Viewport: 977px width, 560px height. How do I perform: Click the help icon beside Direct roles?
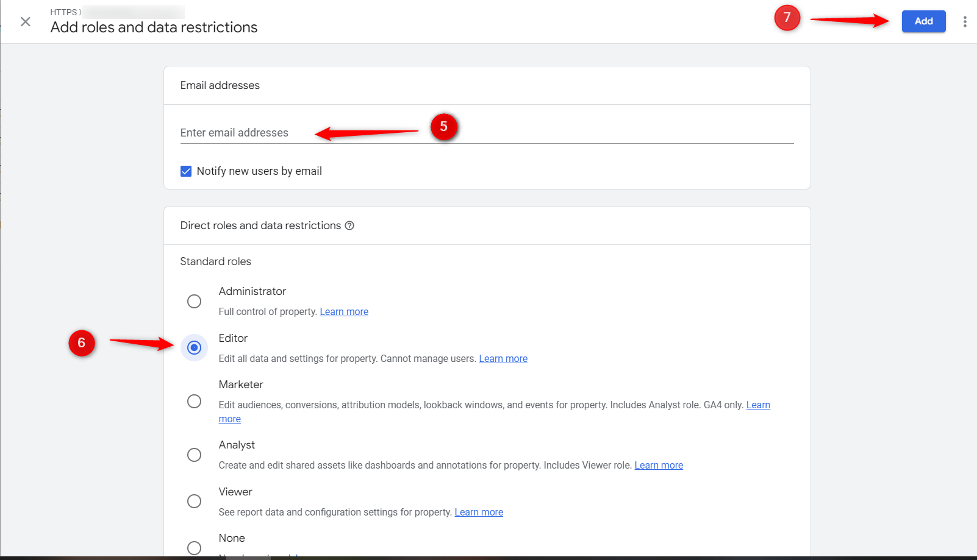[349, 225]
